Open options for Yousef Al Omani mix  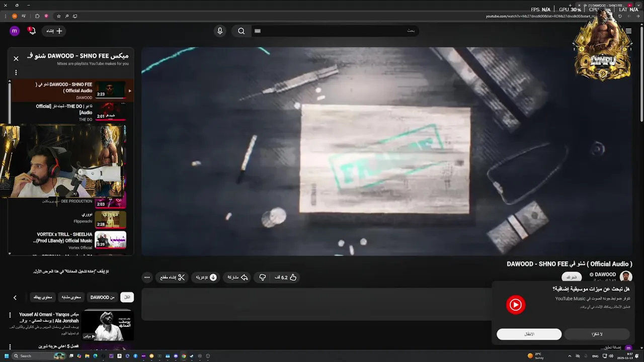(10, 315)
